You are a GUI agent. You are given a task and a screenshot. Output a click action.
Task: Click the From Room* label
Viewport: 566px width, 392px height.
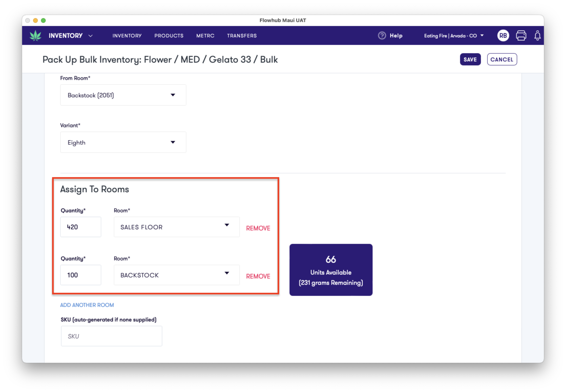coord(75,78)
